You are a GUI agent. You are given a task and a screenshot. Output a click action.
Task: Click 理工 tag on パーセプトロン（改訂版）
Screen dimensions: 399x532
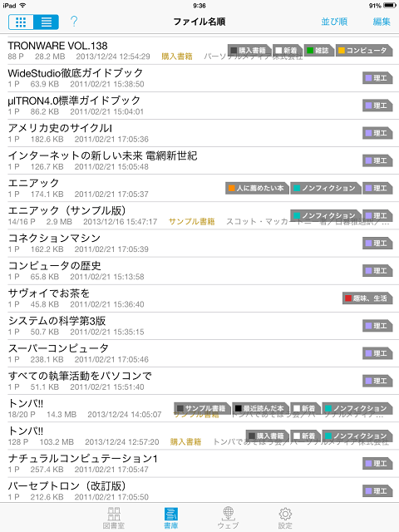[377, 490]
